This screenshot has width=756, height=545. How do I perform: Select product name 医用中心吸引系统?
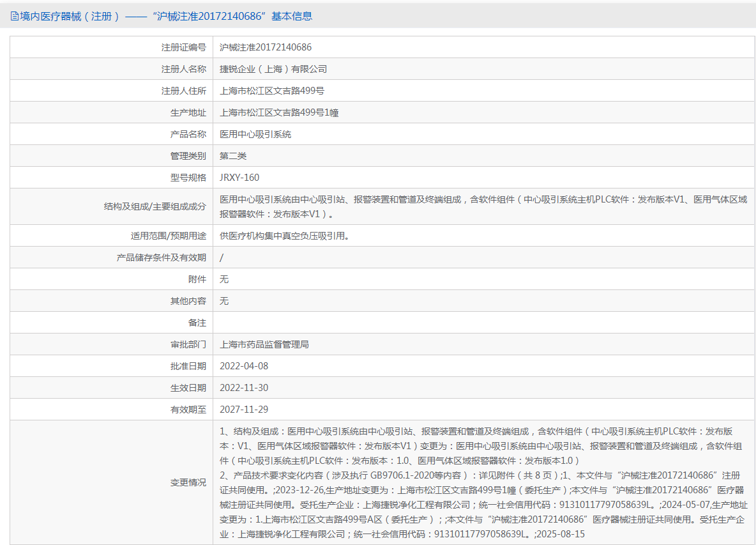click(255, 134)
